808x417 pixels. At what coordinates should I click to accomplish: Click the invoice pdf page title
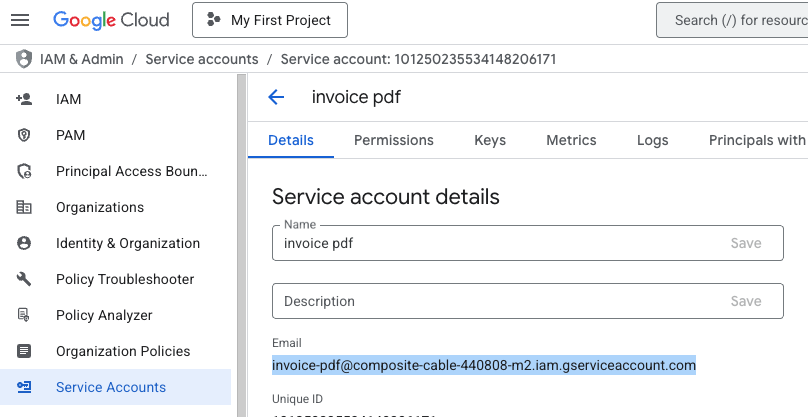[356, 97]
